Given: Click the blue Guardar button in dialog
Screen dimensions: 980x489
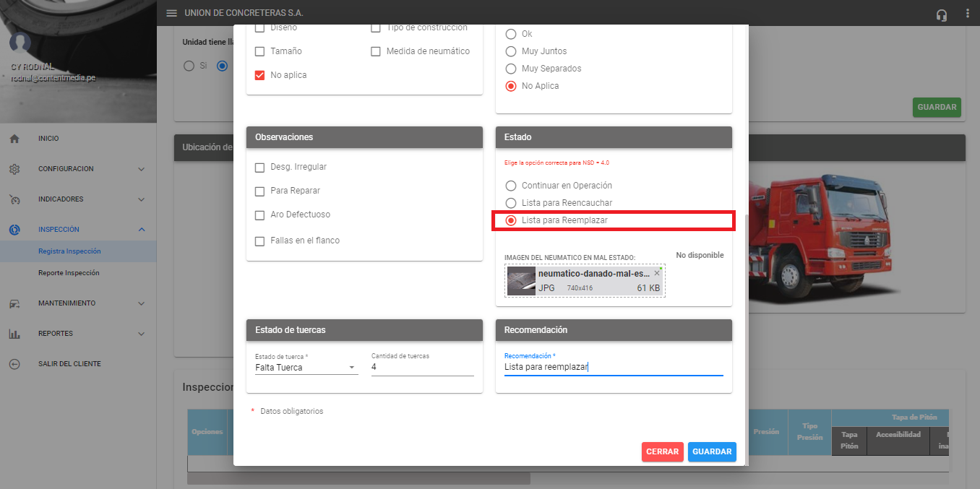Looking at the screenshot, I should (x=712, y=451).
